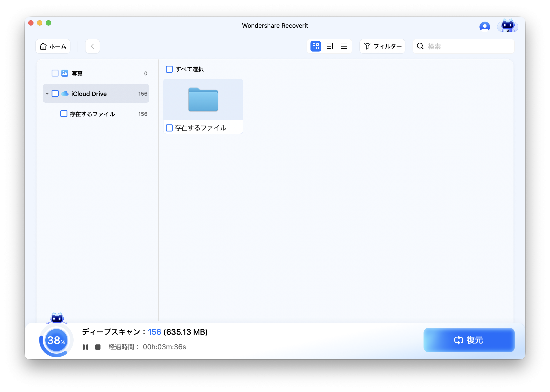Click the 復元 recovery button
The width and height of the screenshot is (550, 392).
(469, 340)
